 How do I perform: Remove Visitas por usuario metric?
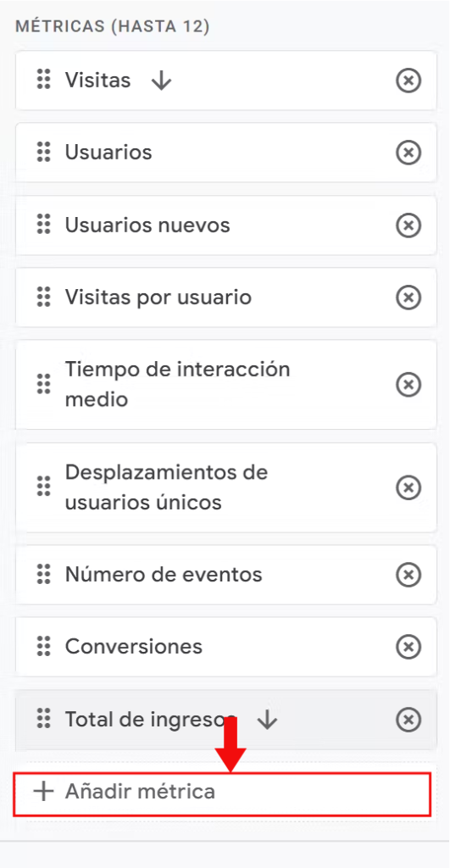pyautogui.click(x=408, y=298)
